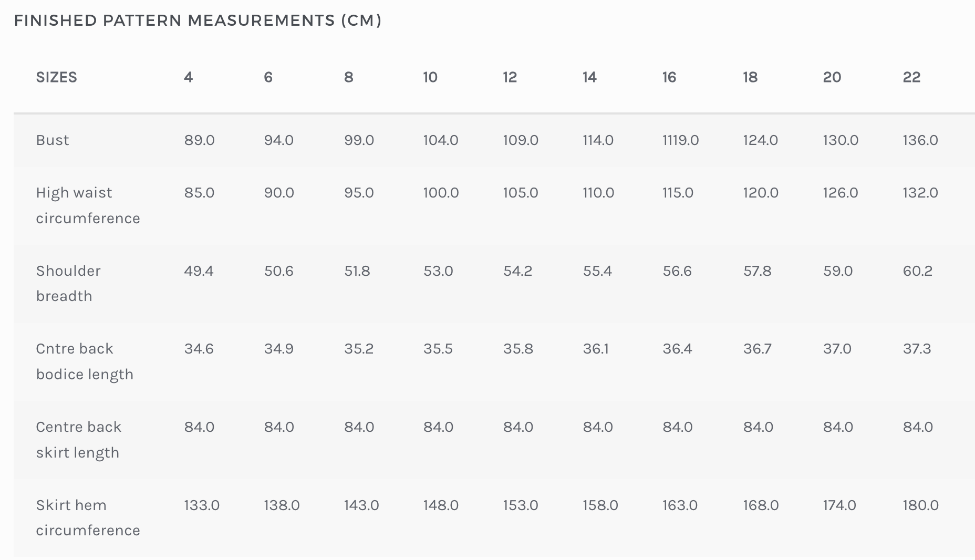Click the High waist circumference row label
Screen dimensions: 975x560
tap(88, 205)
